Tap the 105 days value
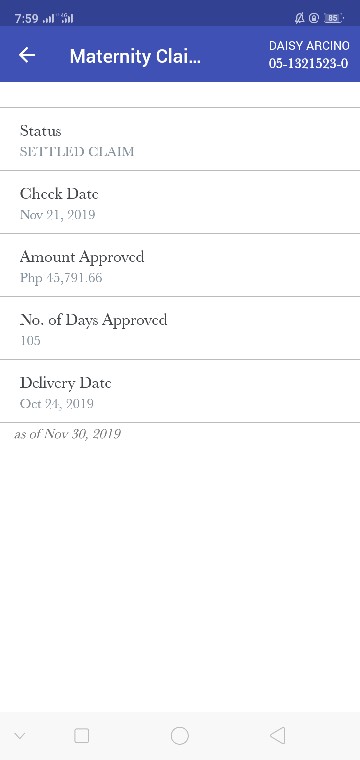This screenshot has height=760, width=360. pos(30,341)
